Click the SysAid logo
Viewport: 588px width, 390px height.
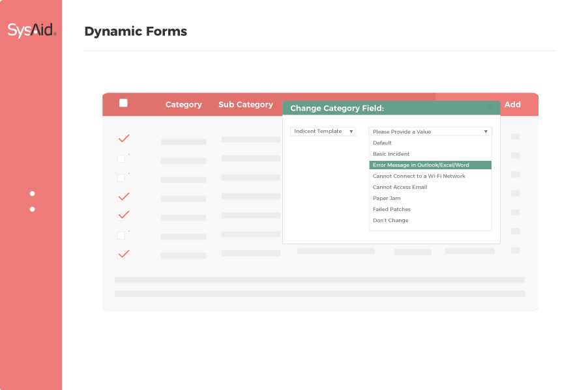pos(32,30)
